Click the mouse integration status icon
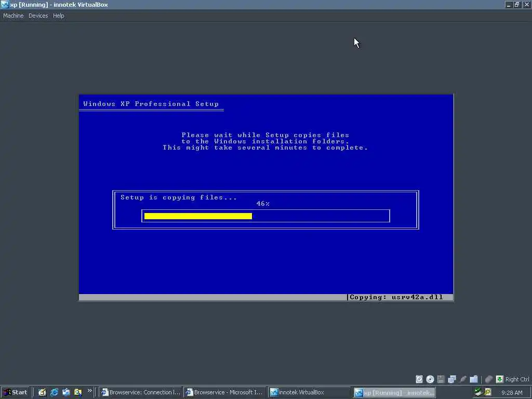This screenshot has height=399, width=532. pyautogui.click(x=489, y=379)
